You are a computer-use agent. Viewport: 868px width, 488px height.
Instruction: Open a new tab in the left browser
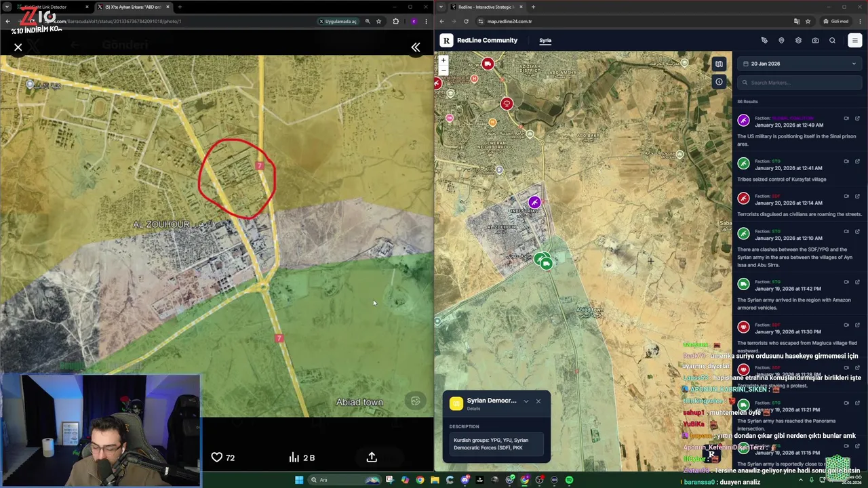(180, 7)
